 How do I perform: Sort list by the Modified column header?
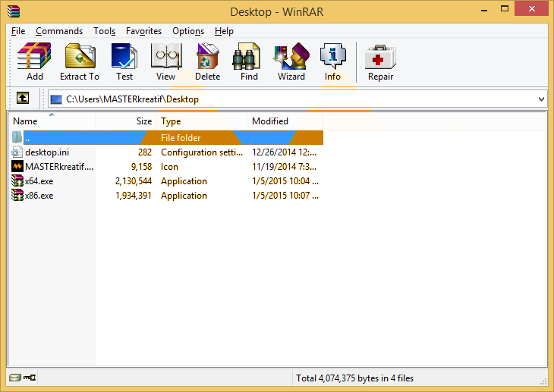(x=285, y=121)
